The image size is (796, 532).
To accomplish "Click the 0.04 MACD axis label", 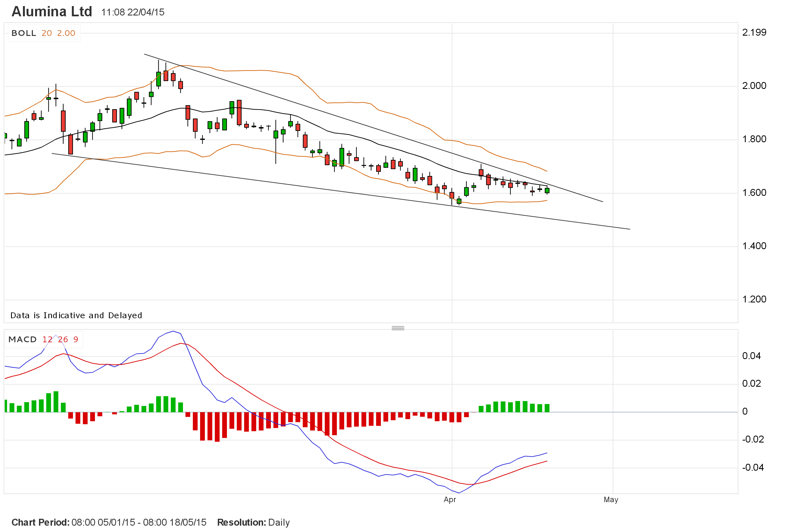I will [752, 356].
